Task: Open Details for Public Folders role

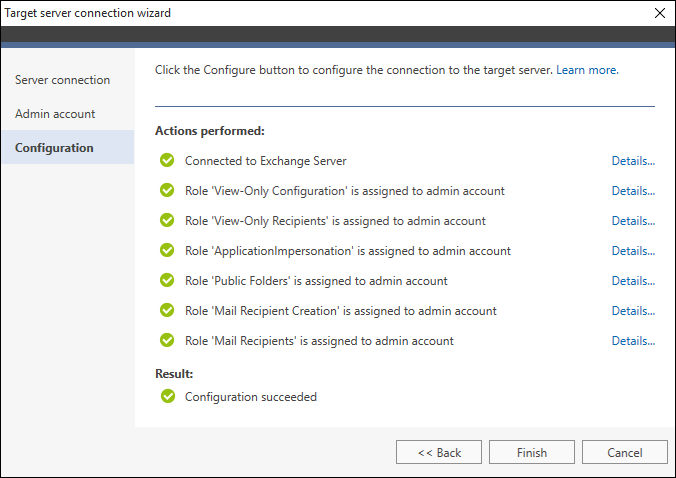Action: point(633,281)
